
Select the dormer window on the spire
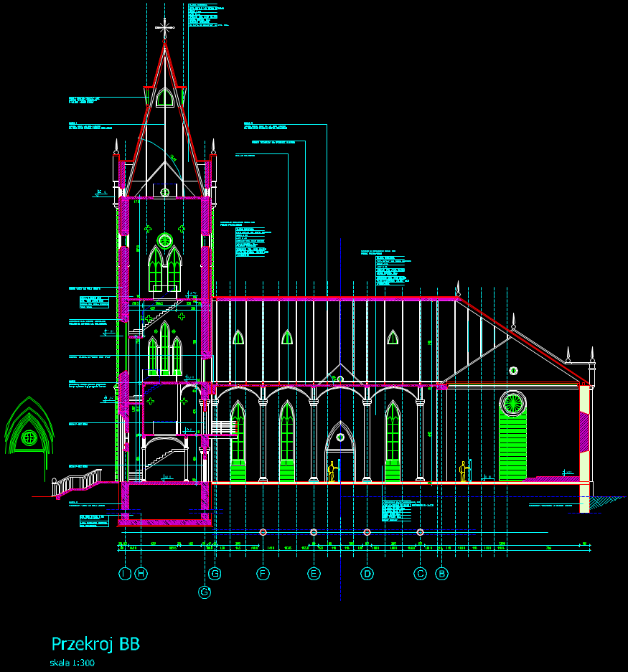165,98
